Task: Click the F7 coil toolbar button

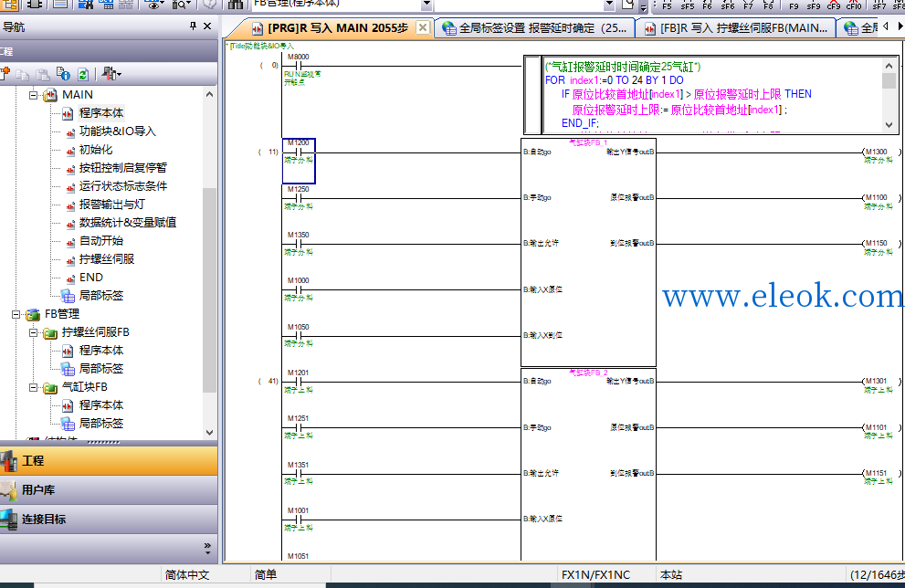Action: coord(748,5)
